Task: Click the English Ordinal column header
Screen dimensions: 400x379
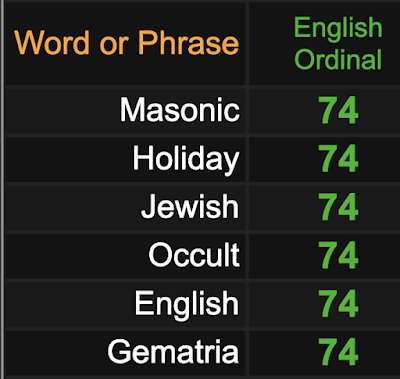Action: (x=338, y=44)
